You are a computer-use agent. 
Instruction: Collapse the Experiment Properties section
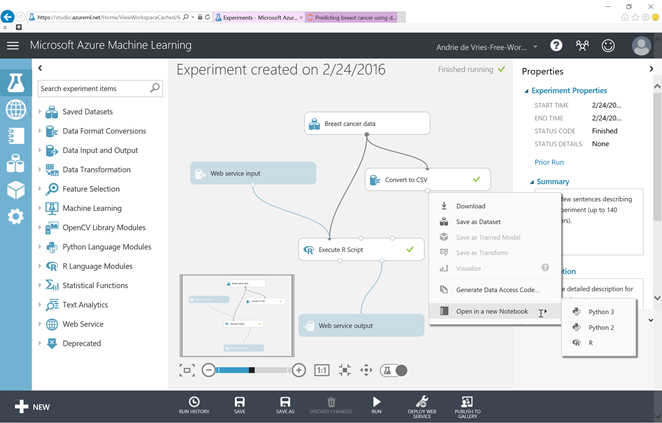(x=526, y=91)
